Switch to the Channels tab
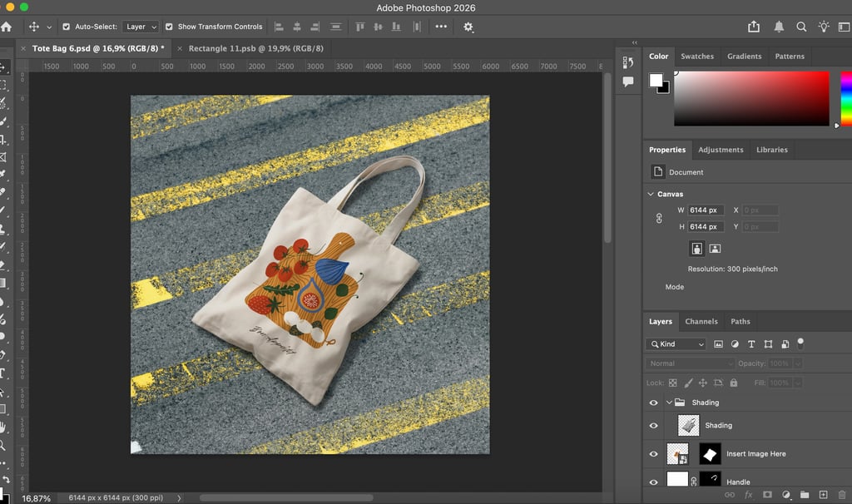The image size is (852, 504). coord(701,321)
